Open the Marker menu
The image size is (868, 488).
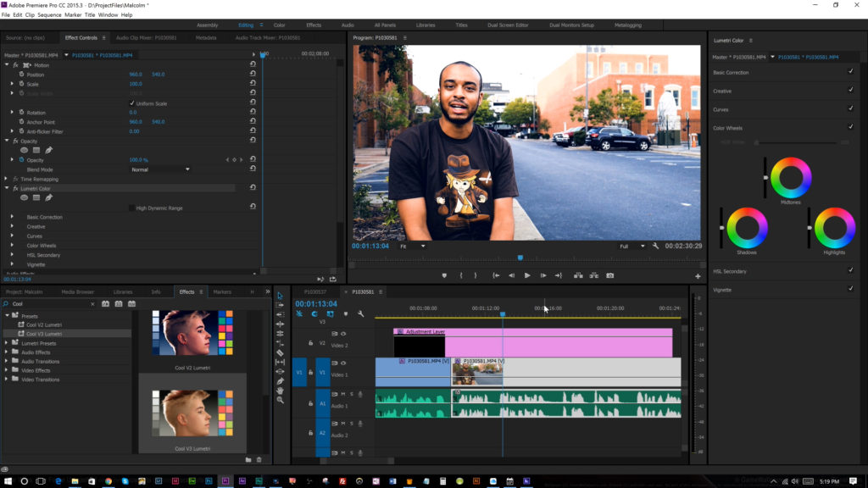pos(73,15)
